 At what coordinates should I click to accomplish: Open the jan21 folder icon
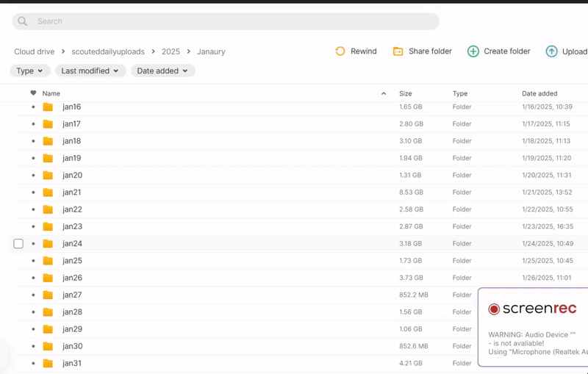click(48, 193)
